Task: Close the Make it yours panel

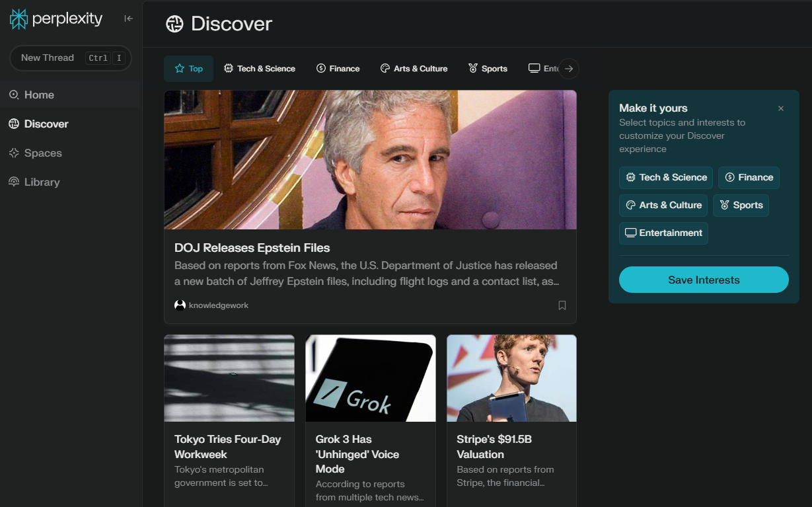Action: coord(781,108)
